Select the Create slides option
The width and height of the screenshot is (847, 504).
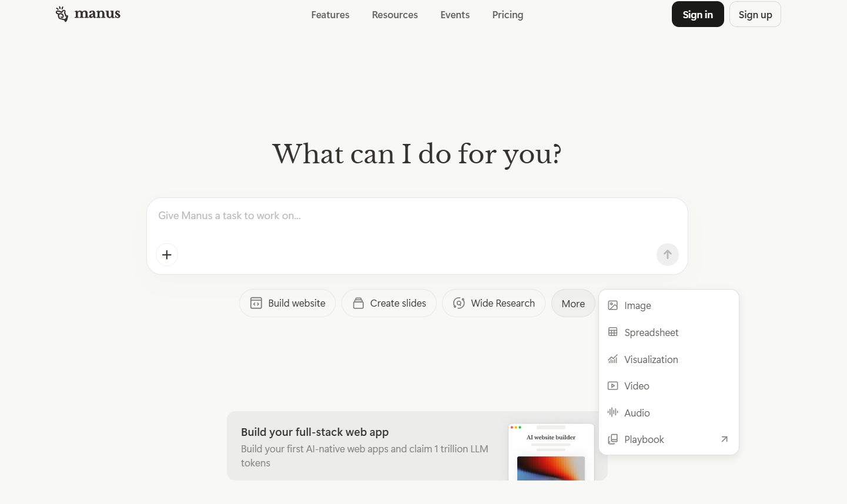(389, 303)
